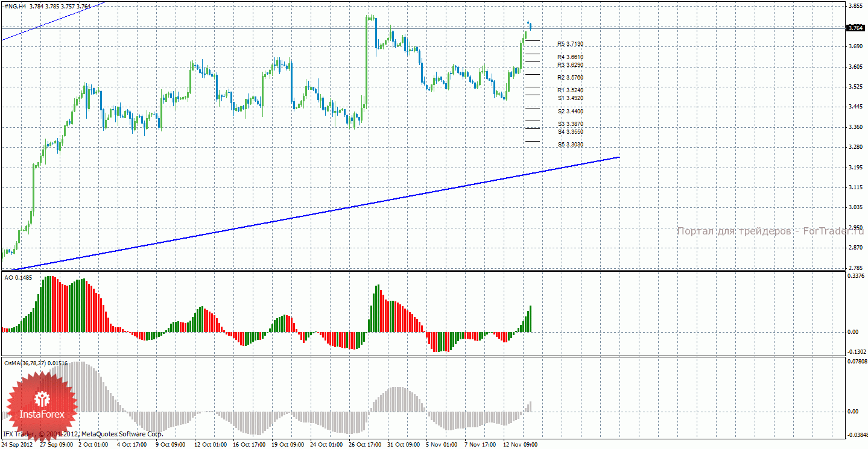Click the IFX Trader MetaQuotes copyright text

[83, 434]
